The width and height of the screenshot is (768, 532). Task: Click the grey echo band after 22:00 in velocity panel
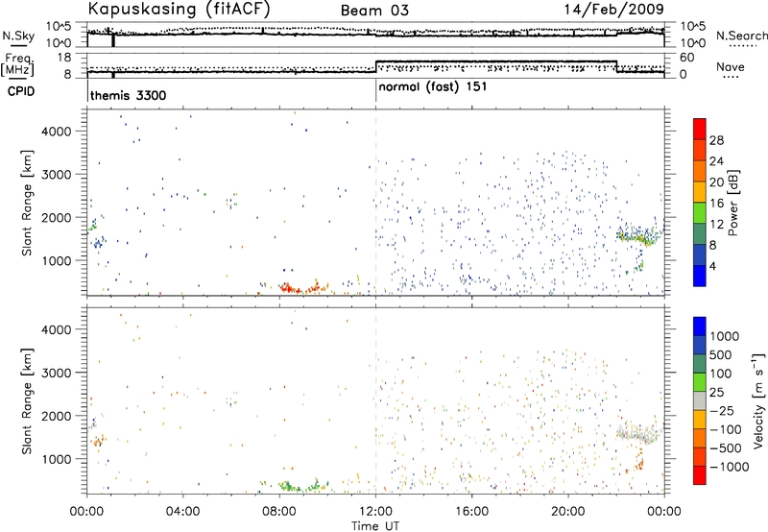[x=638, y=434]
